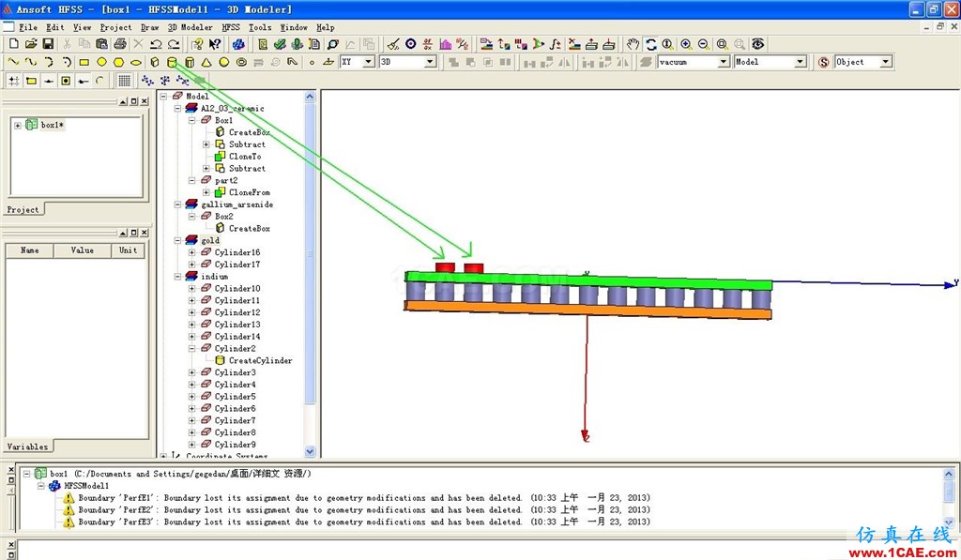The width and height of the screenshot is (961, 560).
Task: Click the Fit all zoom icon
Action: pyautogui.click(x=723, y=44)
